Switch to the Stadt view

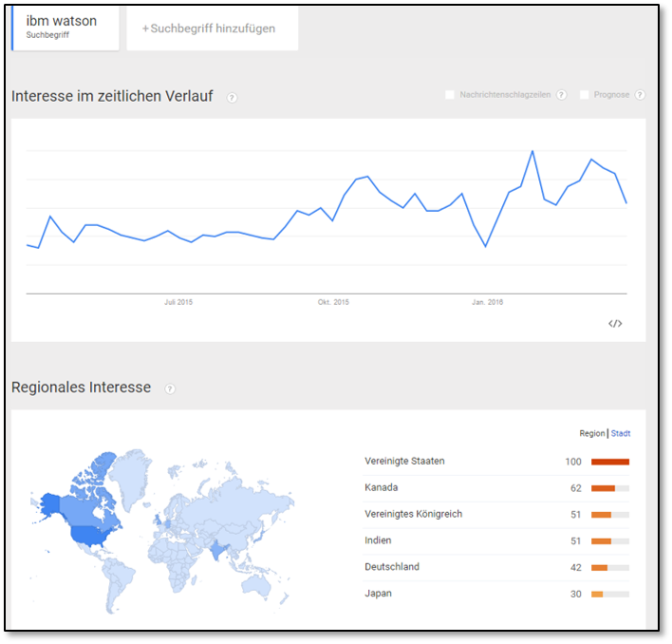(x=621, y=433)
